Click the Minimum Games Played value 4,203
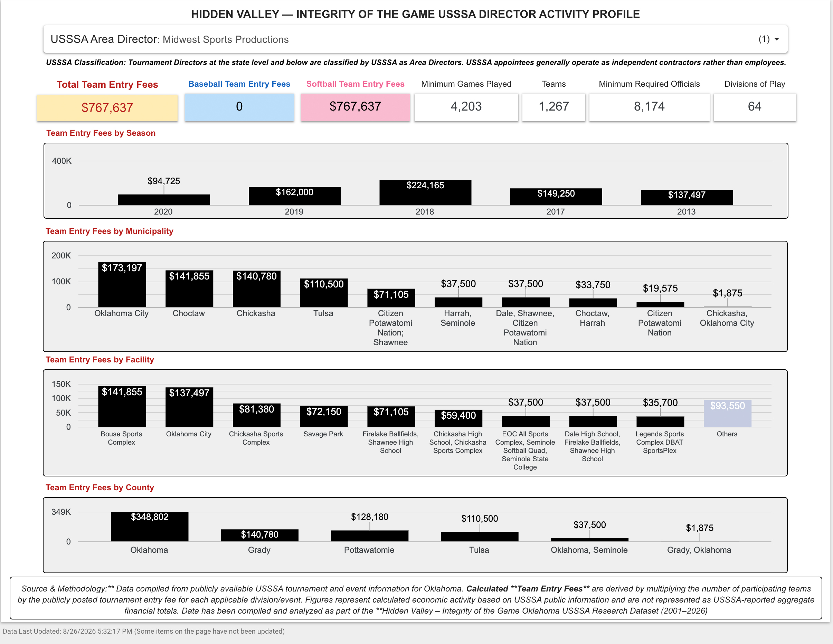This screenshot has height=644, width=833. point(466,107)
